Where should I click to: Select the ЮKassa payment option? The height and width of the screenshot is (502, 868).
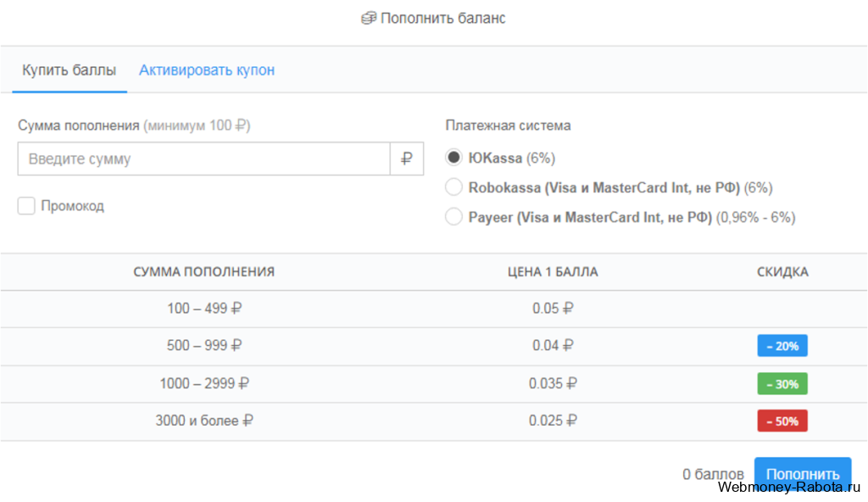(453, 158)
